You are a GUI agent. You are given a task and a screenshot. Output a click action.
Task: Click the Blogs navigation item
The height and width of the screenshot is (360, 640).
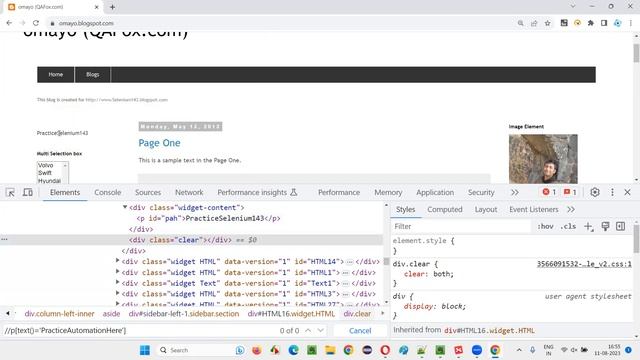93,75
